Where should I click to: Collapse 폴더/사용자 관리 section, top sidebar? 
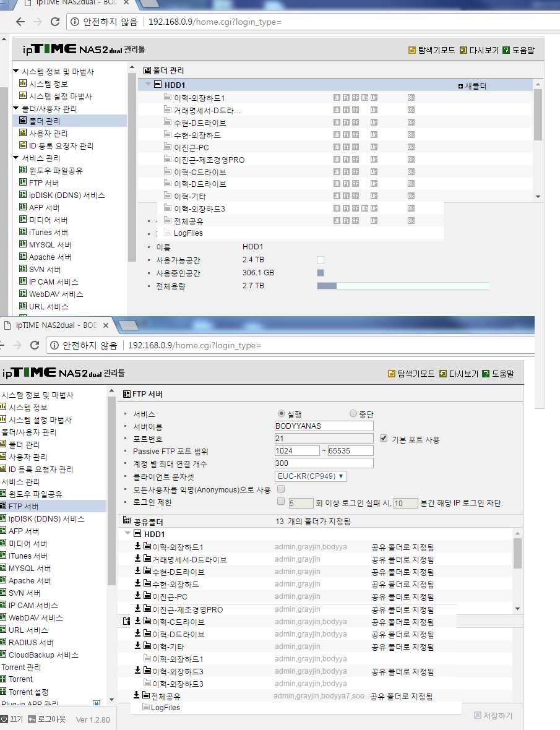[x=16, y=108]
